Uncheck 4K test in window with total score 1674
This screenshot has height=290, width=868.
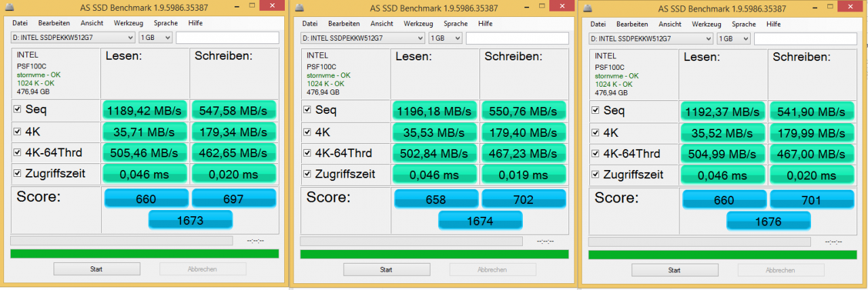tap(307, 131)
